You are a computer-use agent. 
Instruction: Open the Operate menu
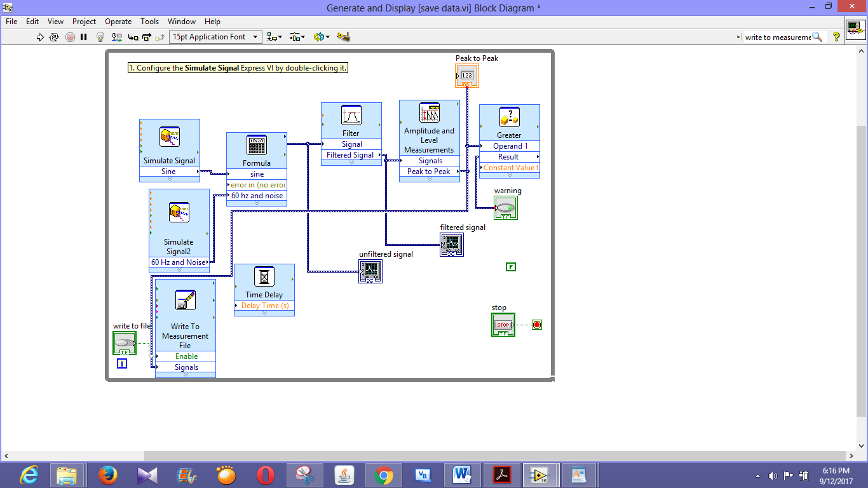tap(118, 21)
